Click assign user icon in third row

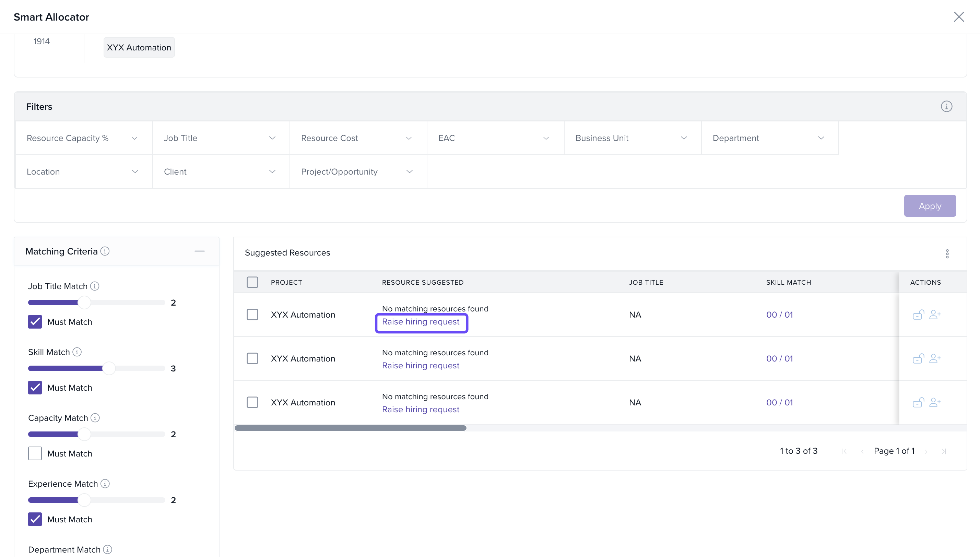pos(934,402)
